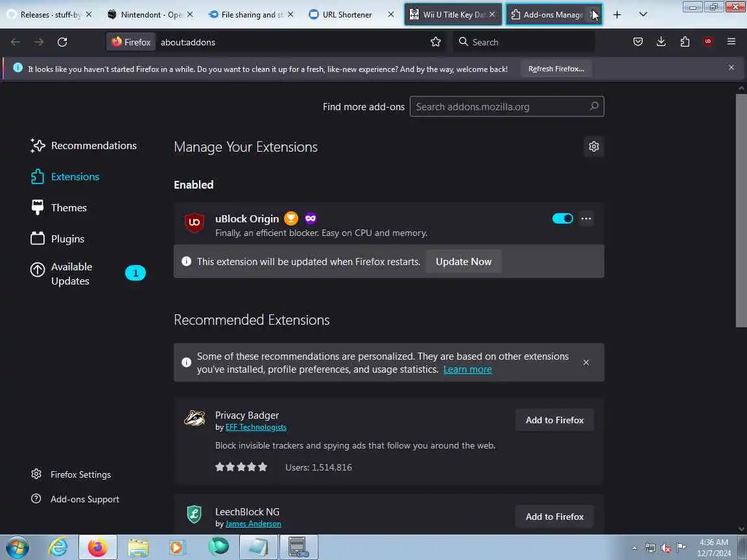Open the Extensions toolbar button

point(685,42)
